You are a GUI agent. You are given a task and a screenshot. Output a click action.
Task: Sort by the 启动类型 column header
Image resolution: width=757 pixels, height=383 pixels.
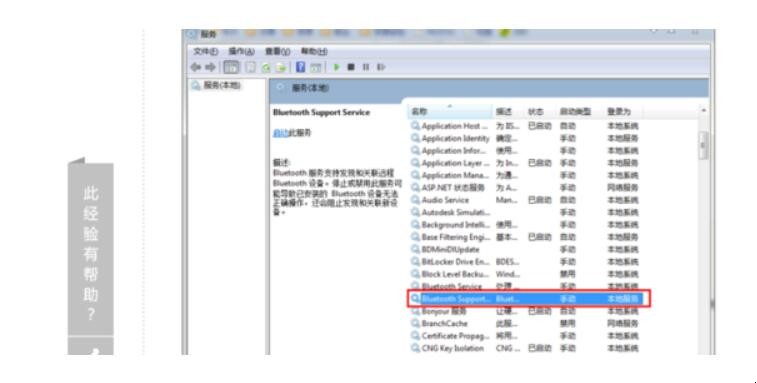(x=575, y=112)
